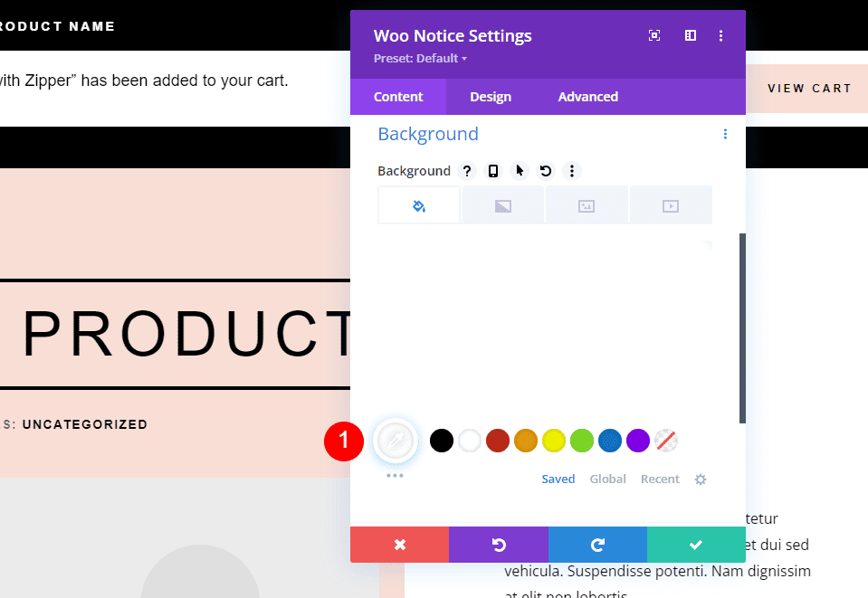Show Global saved colors
The image size is (868, 598).
(x=607, y=479)
